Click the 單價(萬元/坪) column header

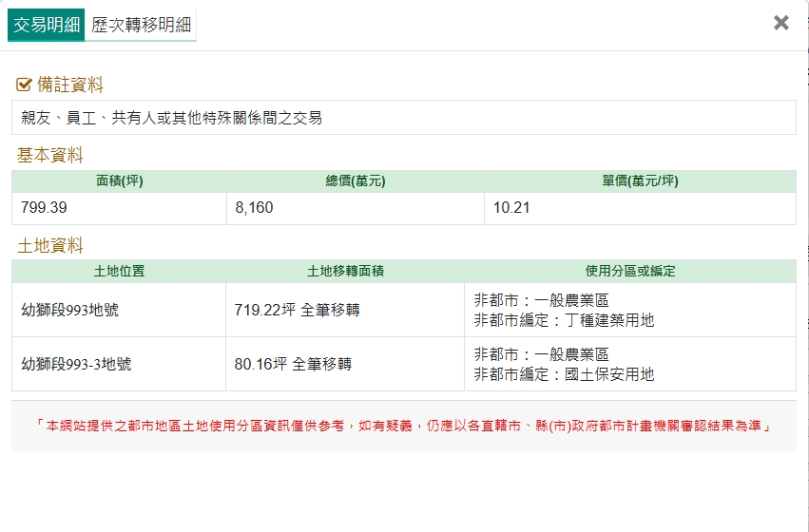point(640,181)
